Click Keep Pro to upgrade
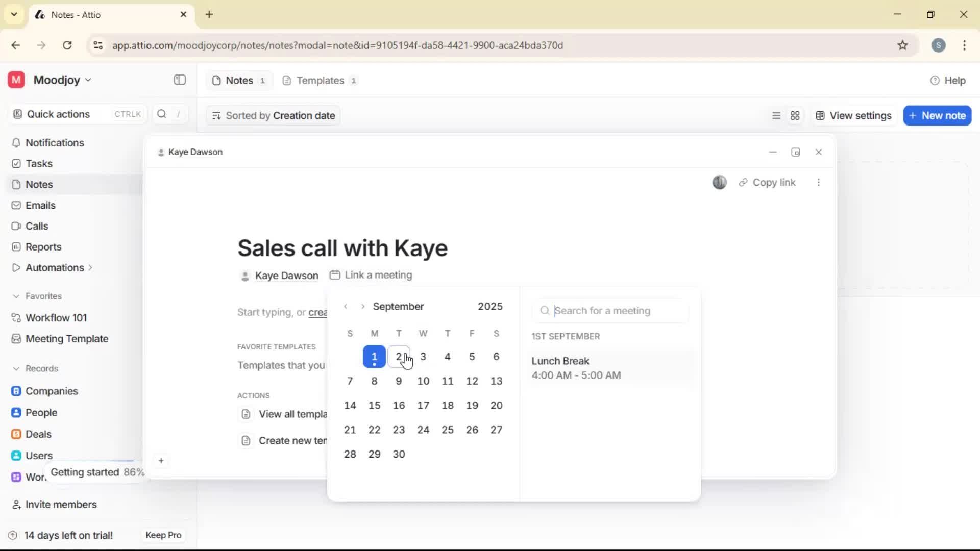The width and height of the screenshot is (980, 551). point(163,535)
